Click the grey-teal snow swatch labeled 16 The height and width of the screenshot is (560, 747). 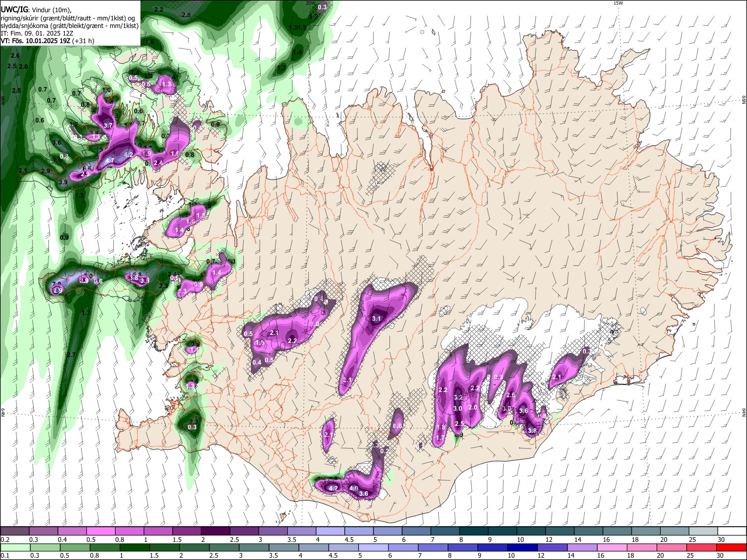click(617, 531)
